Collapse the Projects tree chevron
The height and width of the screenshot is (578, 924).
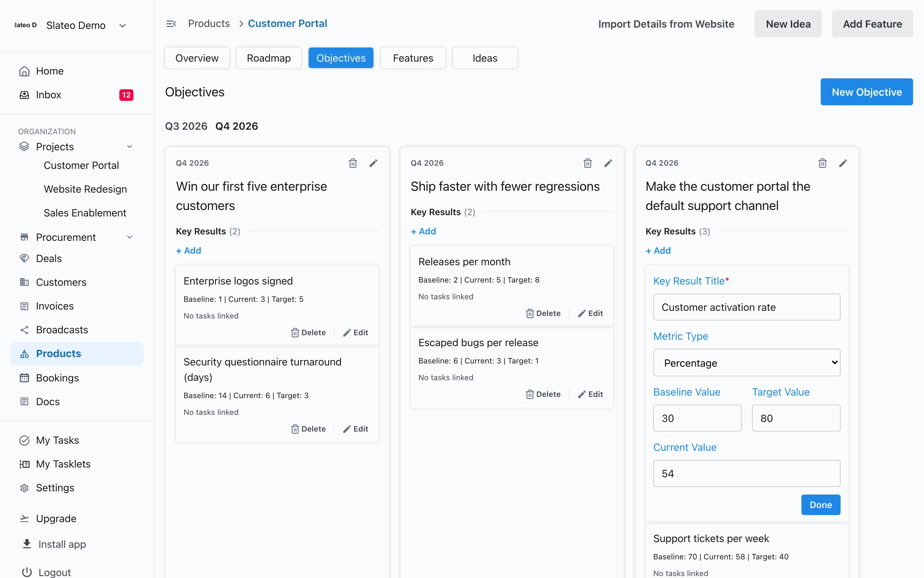tap(130, 147)
